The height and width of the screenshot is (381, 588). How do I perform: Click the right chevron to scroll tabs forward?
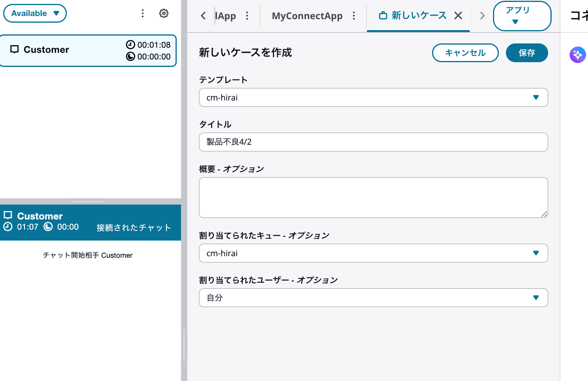pyautogui.click(x=482, y=16)
